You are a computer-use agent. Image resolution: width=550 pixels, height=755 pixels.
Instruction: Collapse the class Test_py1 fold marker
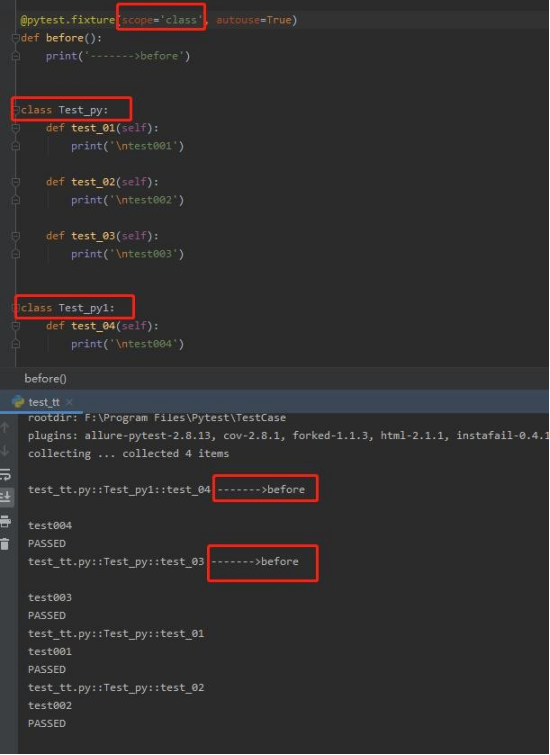15,308
